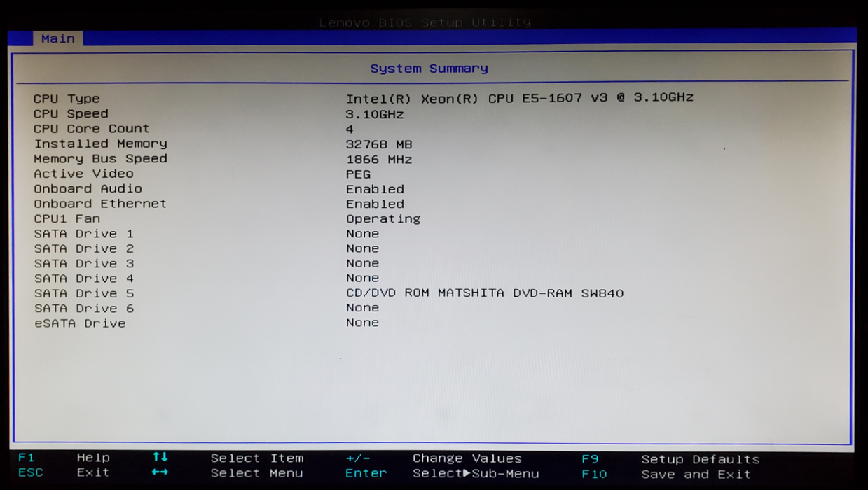Viewport: 868px width, 490px height.
Task: Click the Operating fan status
Action: point(383,218)
